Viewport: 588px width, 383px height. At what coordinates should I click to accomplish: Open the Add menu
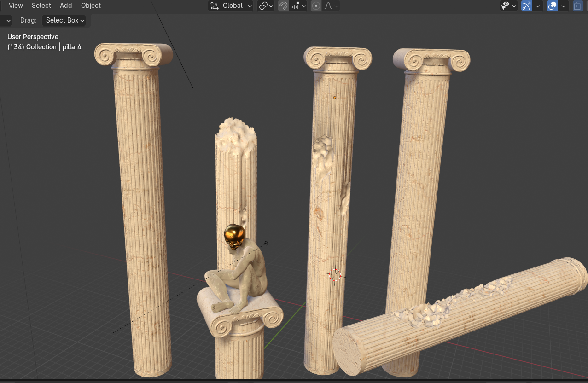[x=66, y=6]
